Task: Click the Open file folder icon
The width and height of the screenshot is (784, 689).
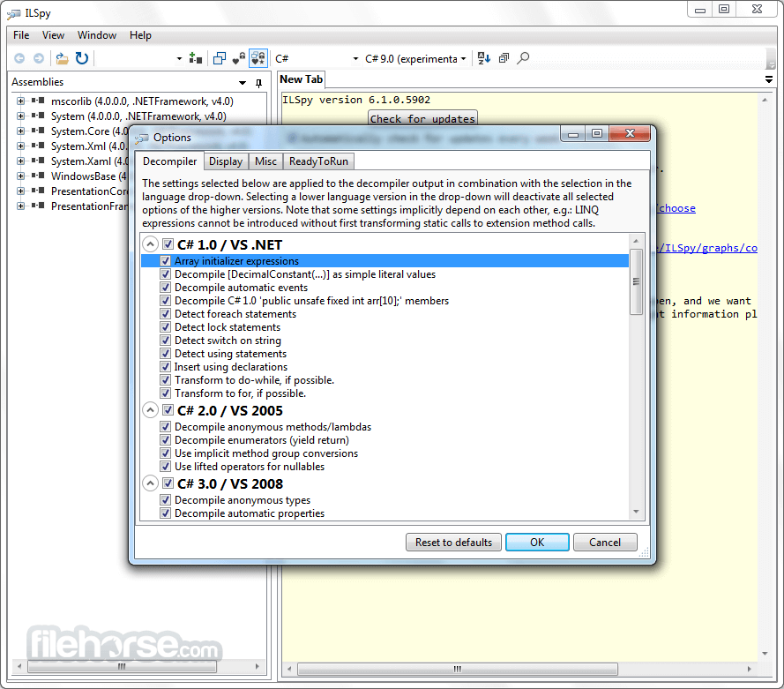Action: point(62,58)
